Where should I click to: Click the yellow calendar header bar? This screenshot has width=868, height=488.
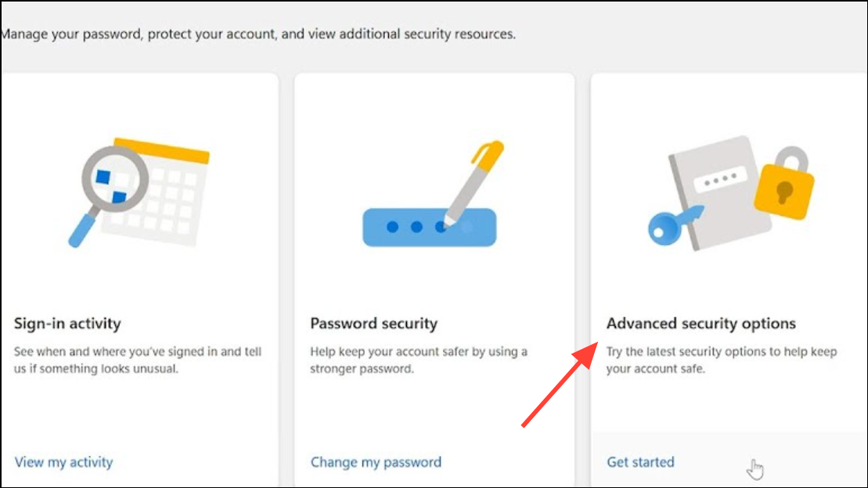164,151
